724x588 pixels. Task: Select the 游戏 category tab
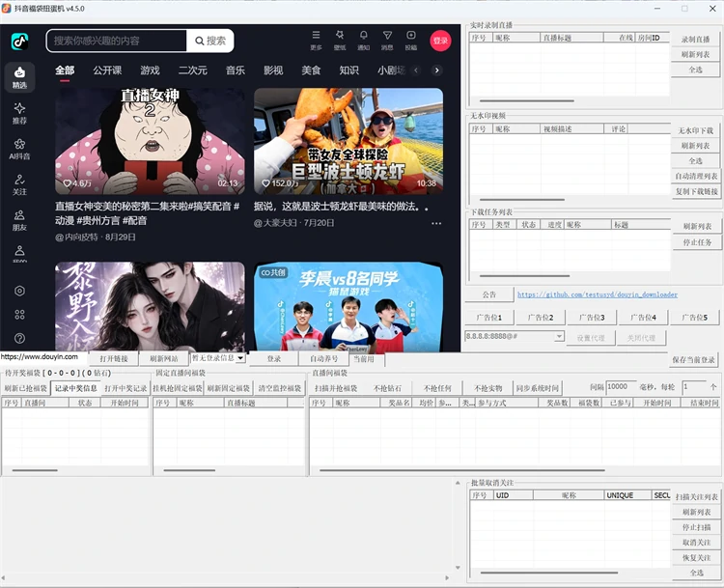pos(150,70)
